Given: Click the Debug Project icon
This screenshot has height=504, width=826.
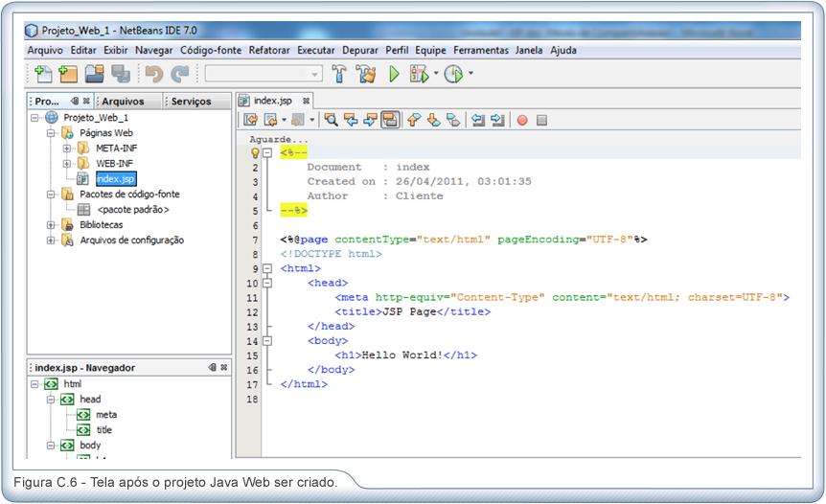Looking at the screenshot, I should click(420, 74).
